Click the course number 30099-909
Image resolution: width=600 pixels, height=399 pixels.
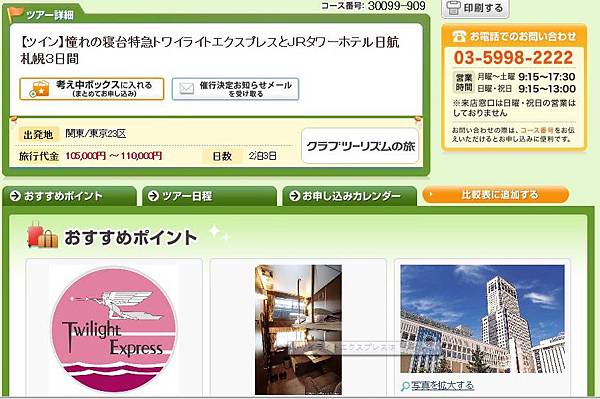coord(397,6)
